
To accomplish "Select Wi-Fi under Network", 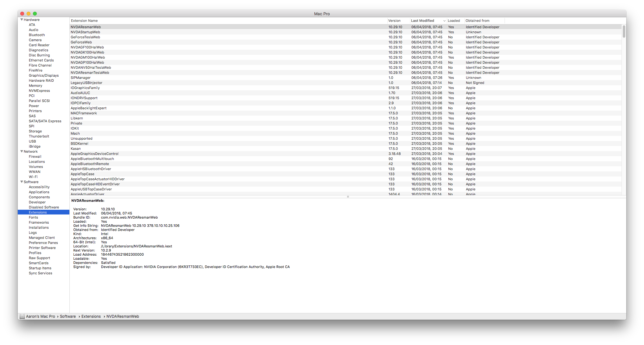I will 33,177.
